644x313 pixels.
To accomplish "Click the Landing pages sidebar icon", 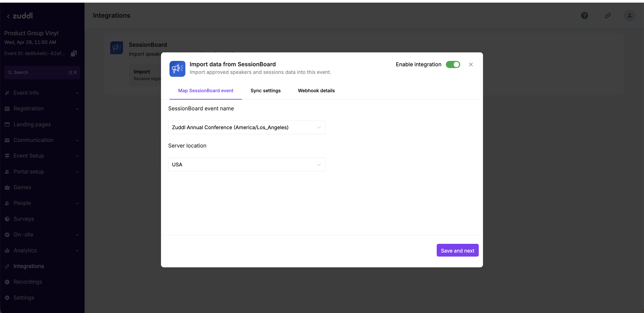I will (x=7, y=124).
